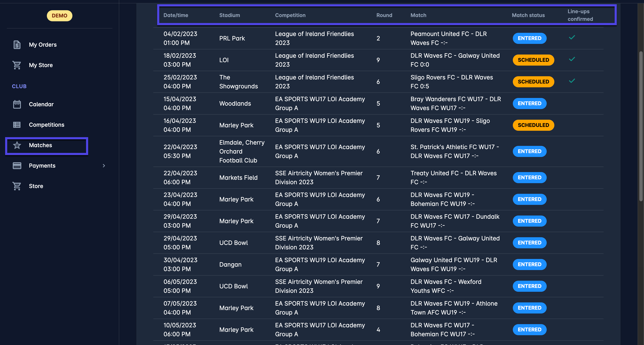The height and width of the screenshot is (345, 644).
Task: Click the Competitions list icon
Action: [17, 125]
